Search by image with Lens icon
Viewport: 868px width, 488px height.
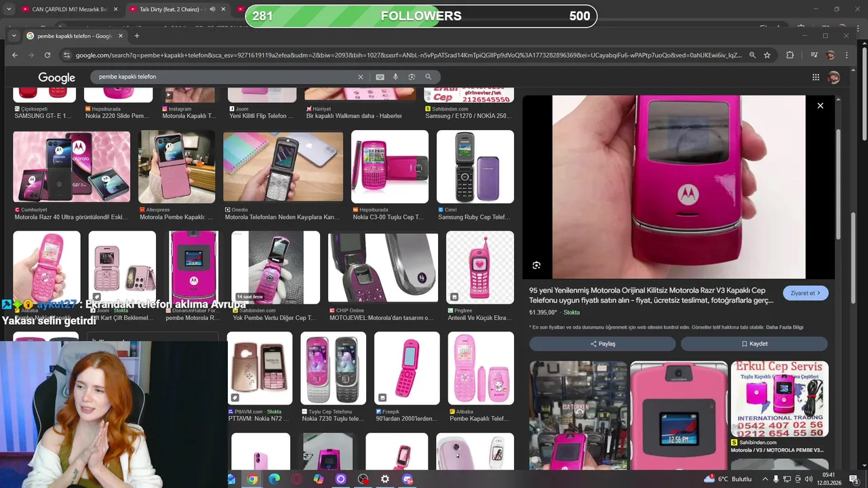coord(412,77)
